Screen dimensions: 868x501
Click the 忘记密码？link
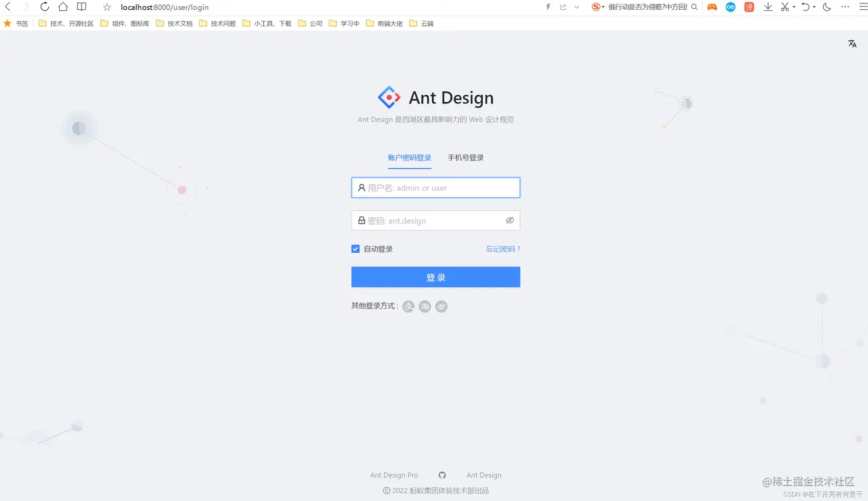click(503, 249)
